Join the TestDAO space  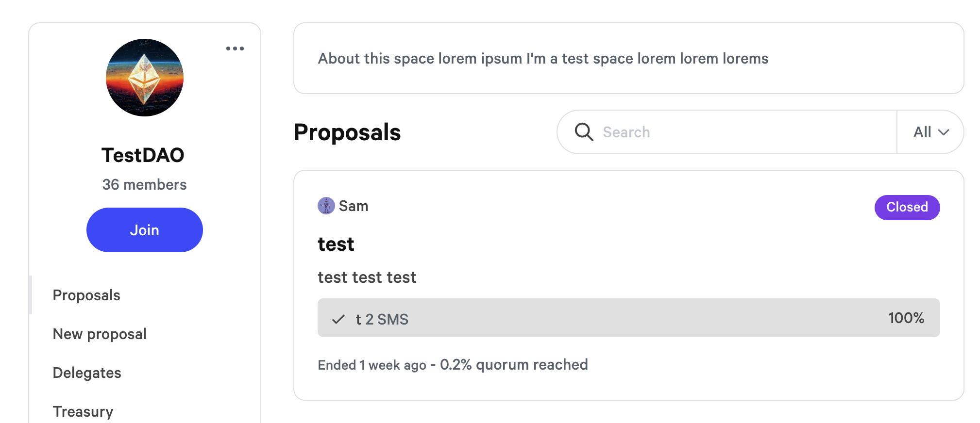pos(145,230)
